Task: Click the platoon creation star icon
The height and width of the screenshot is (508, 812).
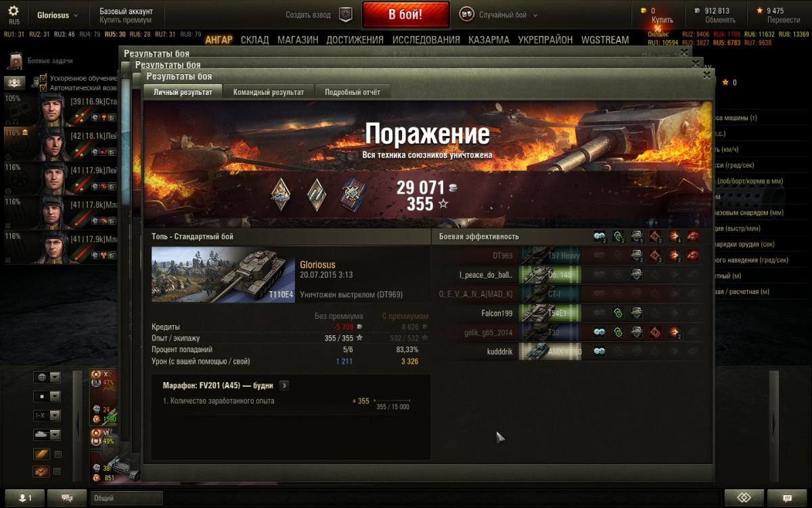Action: pos(345,15)
